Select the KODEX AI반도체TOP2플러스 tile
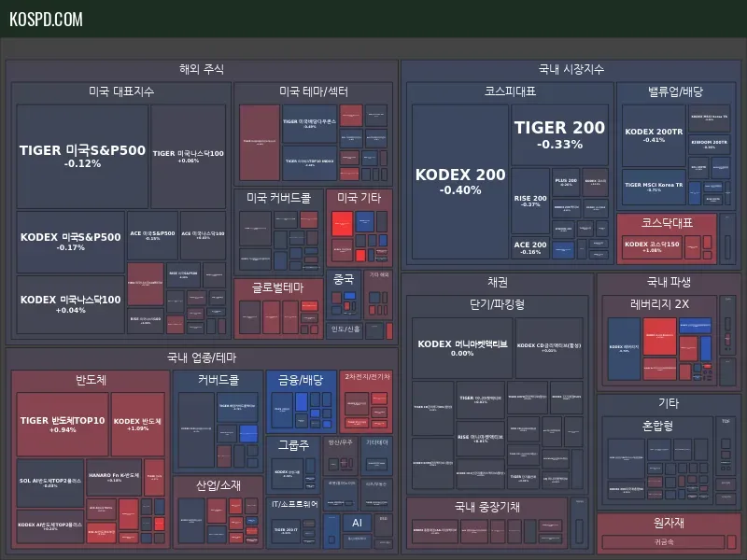 (x=50, y=526)
